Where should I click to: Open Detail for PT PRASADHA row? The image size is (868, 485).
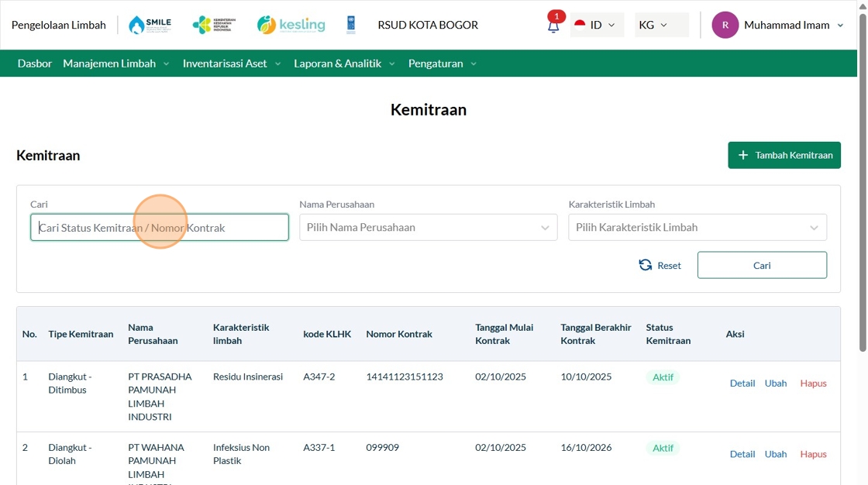click(742, 384)
